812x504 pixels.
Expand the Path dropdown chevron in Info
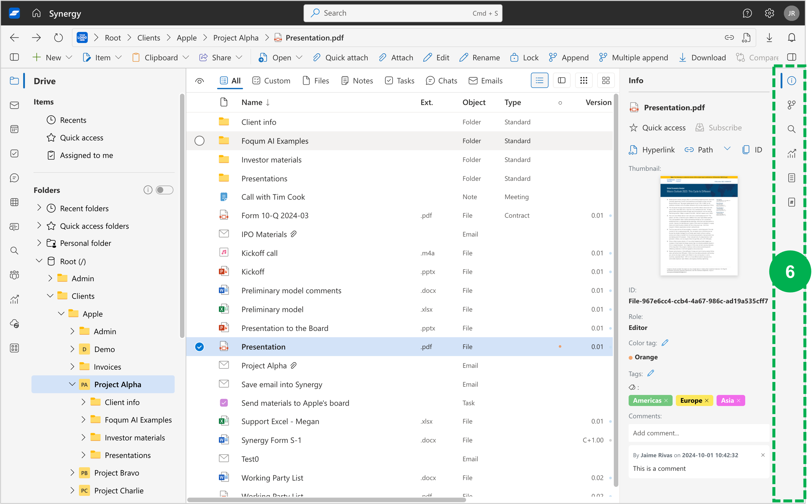tap(727, 149)
